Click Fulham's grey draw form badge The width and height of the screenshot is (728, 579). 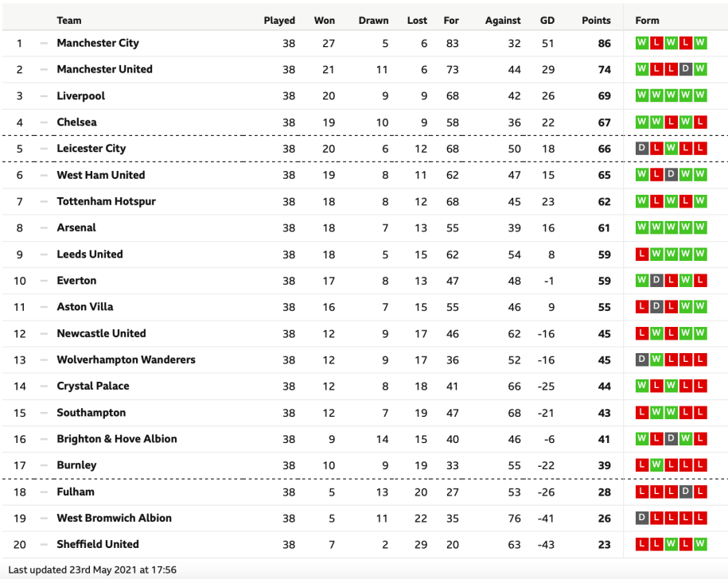685,492
